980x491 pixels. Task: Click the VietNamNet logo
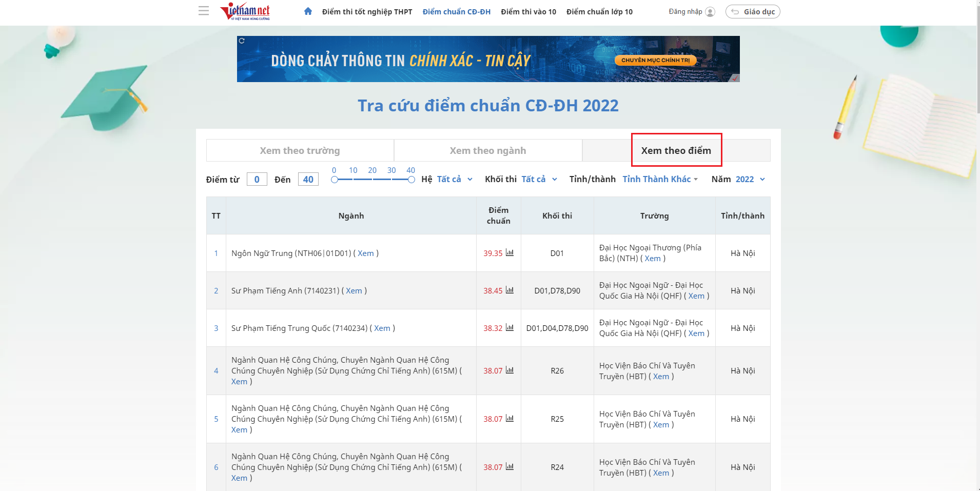pyautogui.click(x=245, y=11)
